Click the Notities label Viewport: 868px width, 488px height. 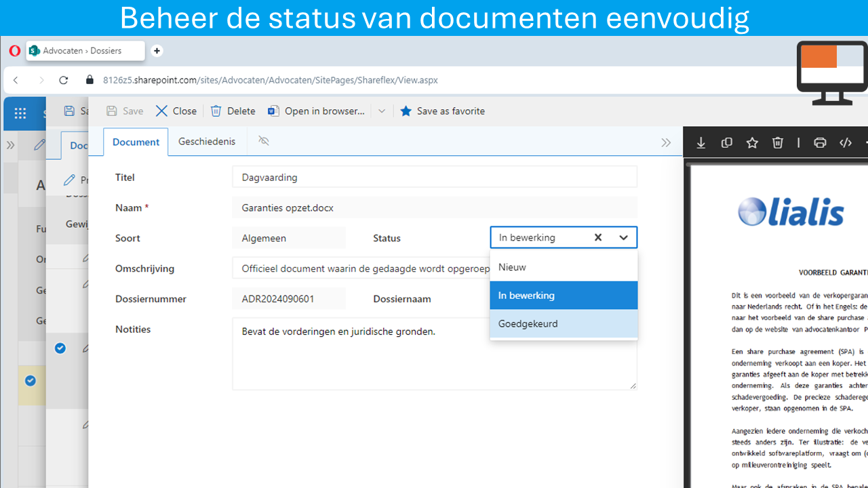click(x=133, y=329)
